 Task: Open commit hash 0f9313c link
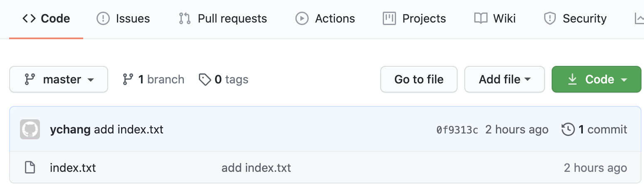coord(457,130)
